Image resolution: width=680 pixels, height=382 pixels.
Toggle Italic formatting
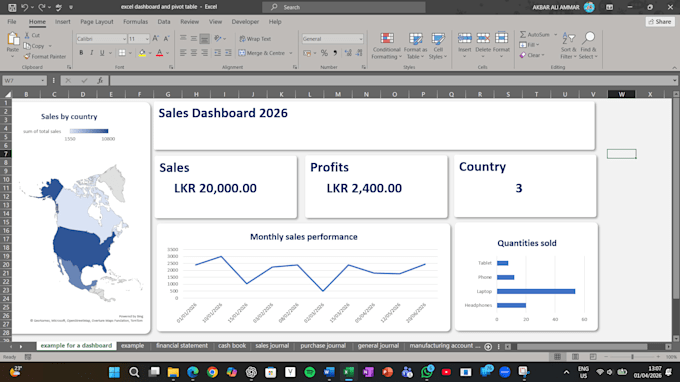(92, 53)
